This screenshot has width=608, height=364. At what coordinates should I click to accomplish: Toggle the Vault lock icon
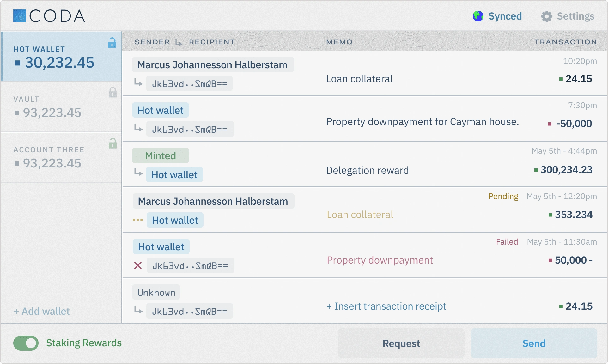tap(112, 93)
